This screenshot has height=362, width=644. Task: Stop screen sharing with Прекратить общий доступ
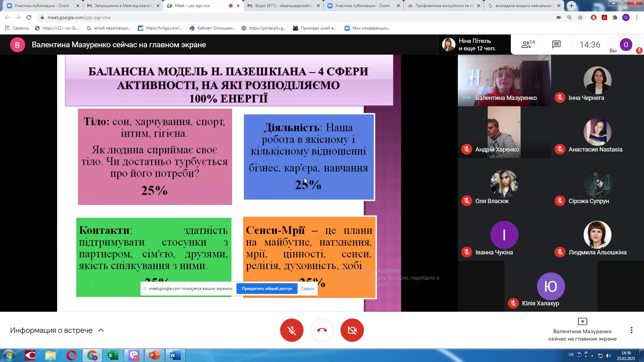point(267,289)
